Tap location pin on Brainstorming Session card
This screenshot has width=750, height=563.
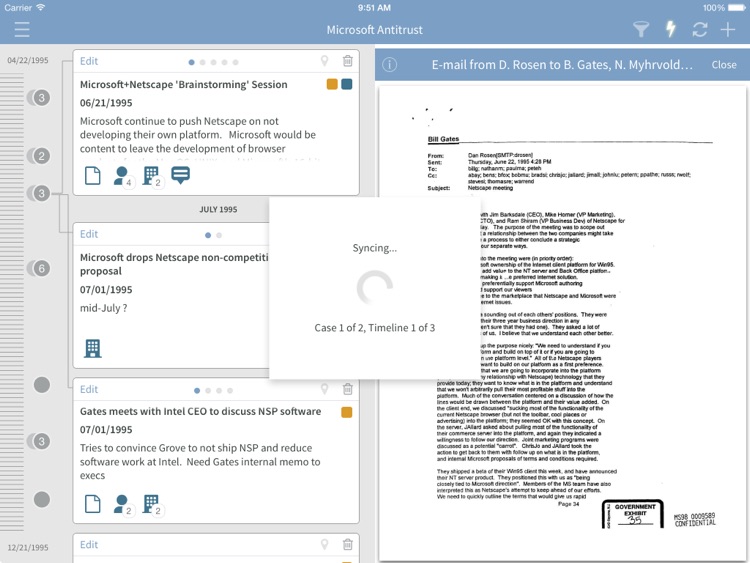coord(324,61)
